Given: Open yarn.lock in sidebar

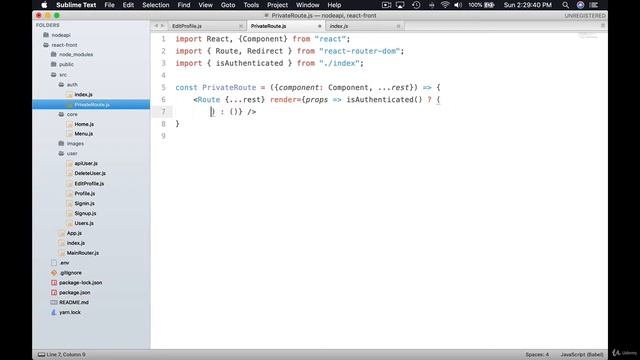Looking at the screenshot, I should 70,312.
